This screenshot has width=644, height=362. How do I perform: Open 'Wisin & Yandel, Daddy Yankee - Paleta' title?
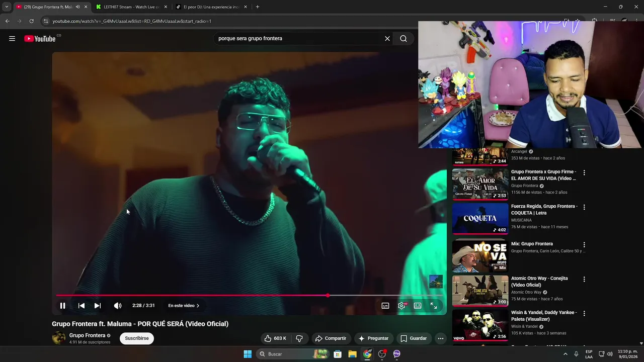544,316
